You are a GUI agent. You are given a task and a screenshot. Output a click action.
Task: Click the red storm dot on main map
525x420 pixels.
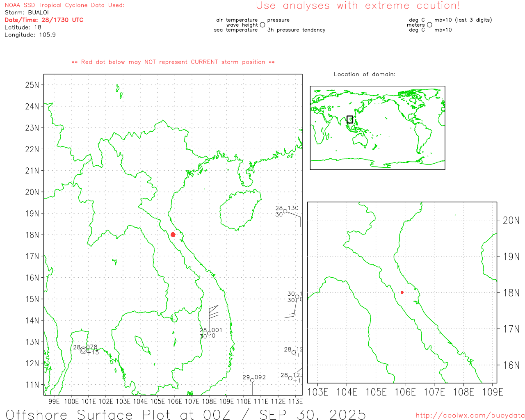(173, 235)
